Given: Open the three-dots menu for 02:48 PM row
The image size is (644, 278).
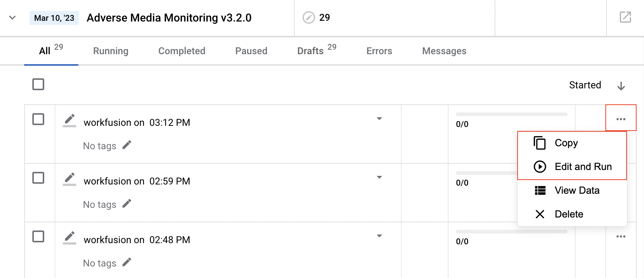Looking at the screenshot, I should [621, 236].
